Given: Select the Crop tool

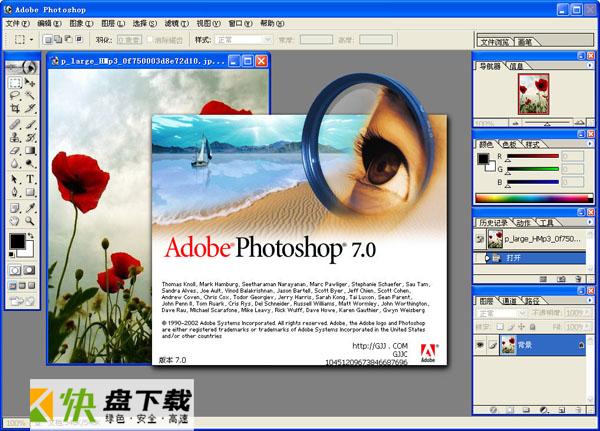Looking at the screenshot, I should click(x=15, y=109).
